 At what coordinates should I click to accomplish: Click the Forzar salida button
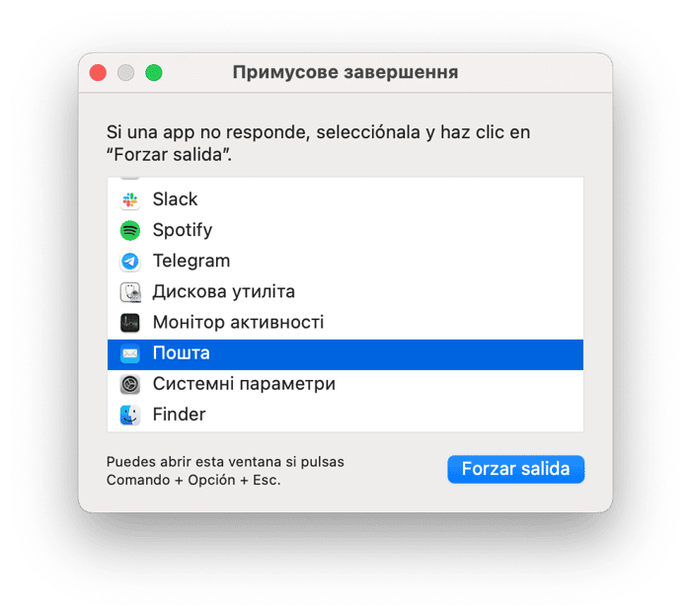[515, 469]
